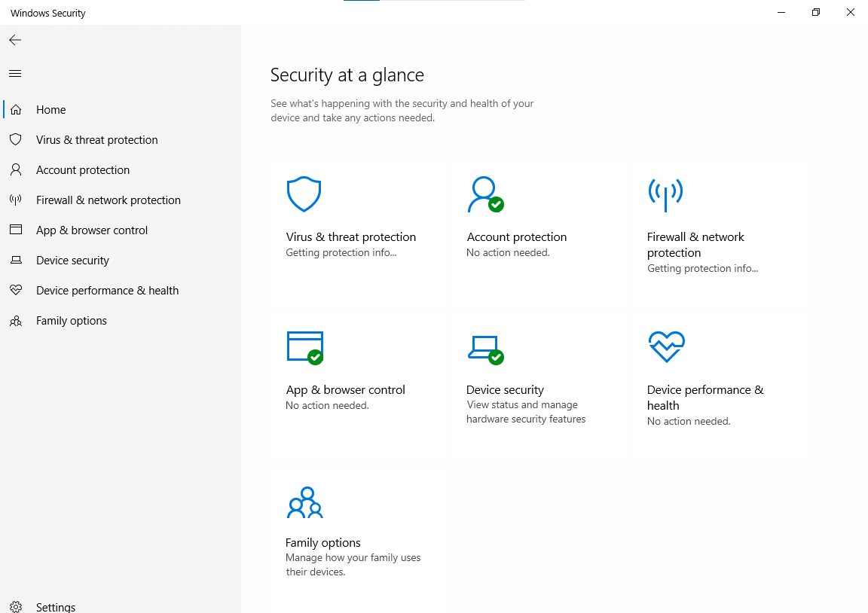Image resolution: width=868 pixels, height=613 pixels.
Task: Click 'Manage how your family uses their devices.'
Action: pyautogui.click(x=353, y=565)
